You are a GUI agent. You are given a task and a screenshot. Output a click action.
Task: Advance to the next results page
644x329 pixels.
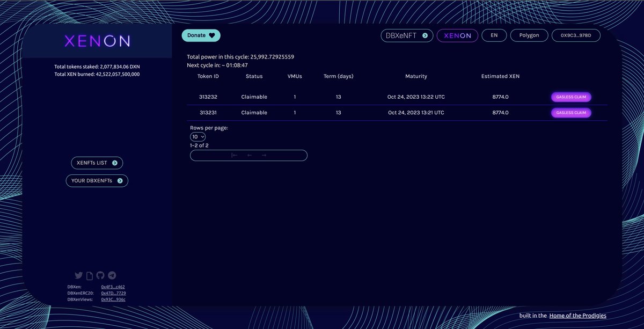pyautogui.click(x=263, y=155)
